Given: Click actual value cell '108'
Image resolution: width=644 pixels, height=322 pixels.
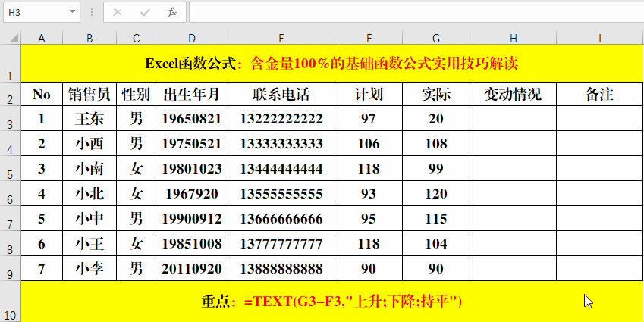Looking at the screenshot, I should coord(436,143).
